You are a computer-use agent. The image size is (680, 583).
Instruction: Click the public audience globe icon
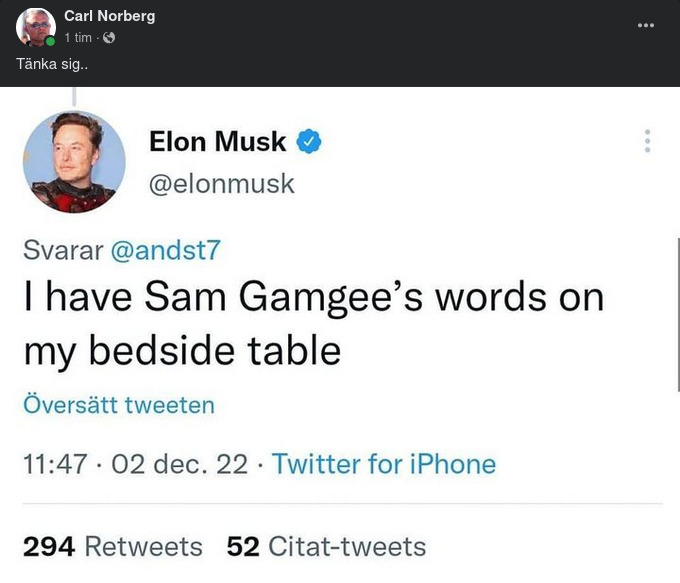[109, 38]
